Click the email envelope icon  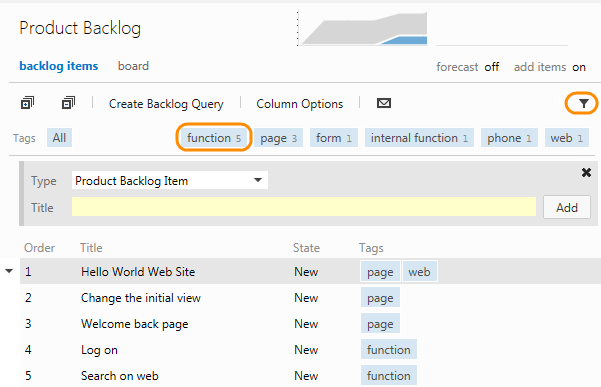point(384,103)
